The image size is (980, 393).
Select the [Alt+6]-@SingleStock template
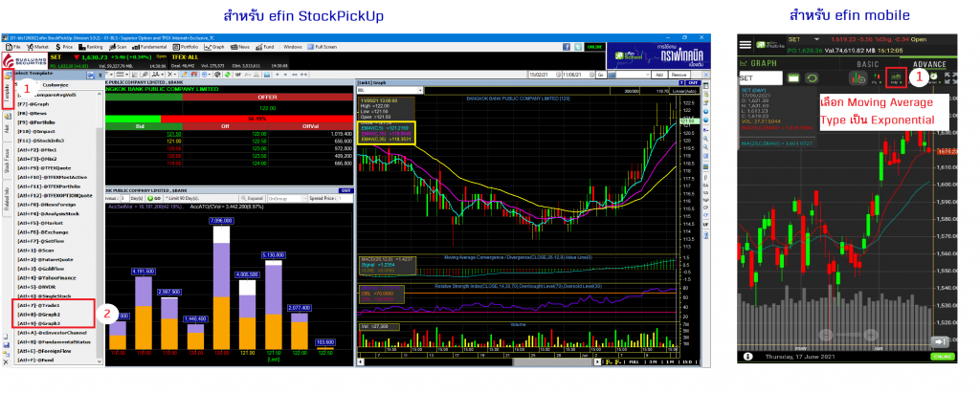pos(44,295)
